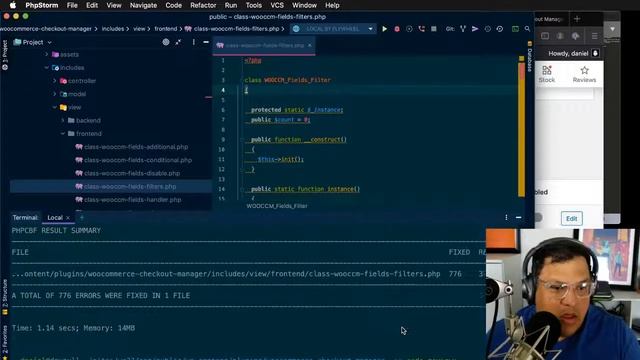Open the Apple menu
Viewport: 640px width, 360px height.
pyautogui.click(x=13, y=5)
